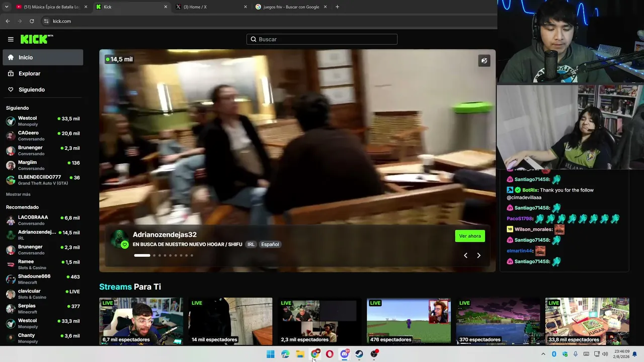Select the last carousel dot

click(192, 255)
